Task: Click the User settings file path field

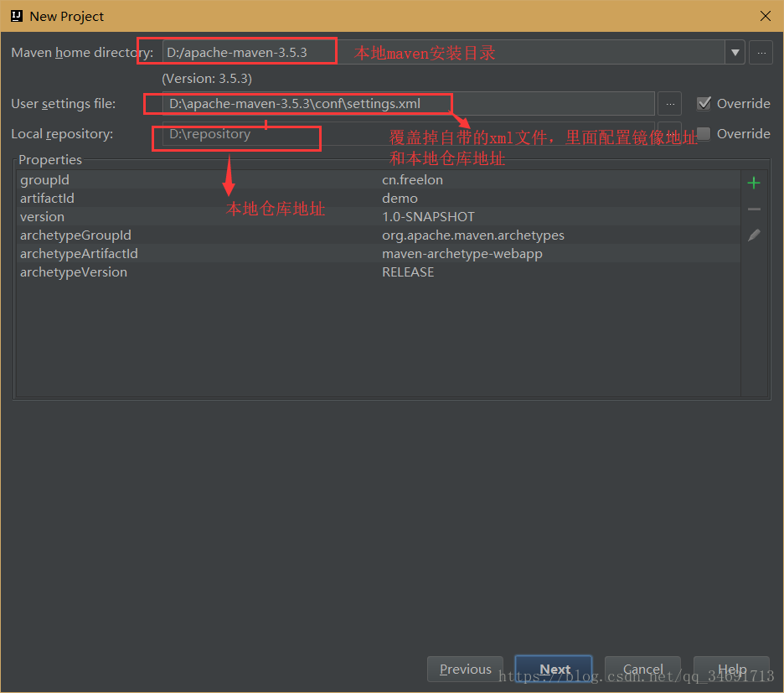Action: [x=409, y=104]
